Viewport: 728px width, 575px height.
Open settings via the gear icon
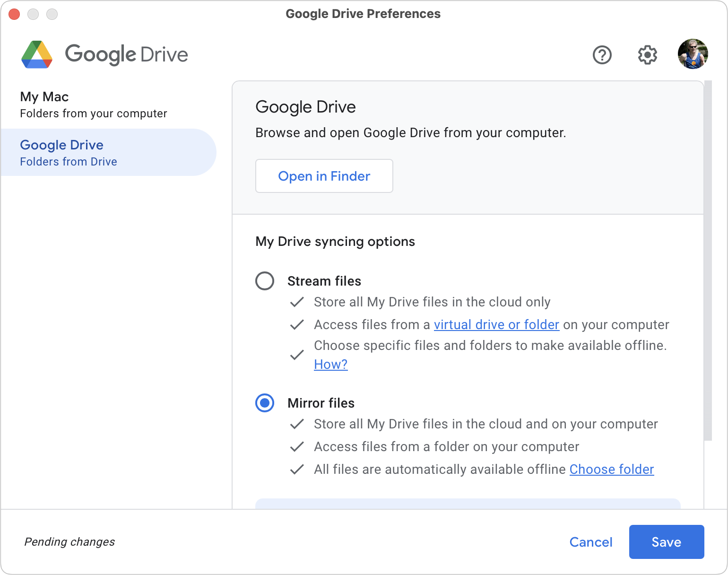pyautogui.click(x=647, y=55)
